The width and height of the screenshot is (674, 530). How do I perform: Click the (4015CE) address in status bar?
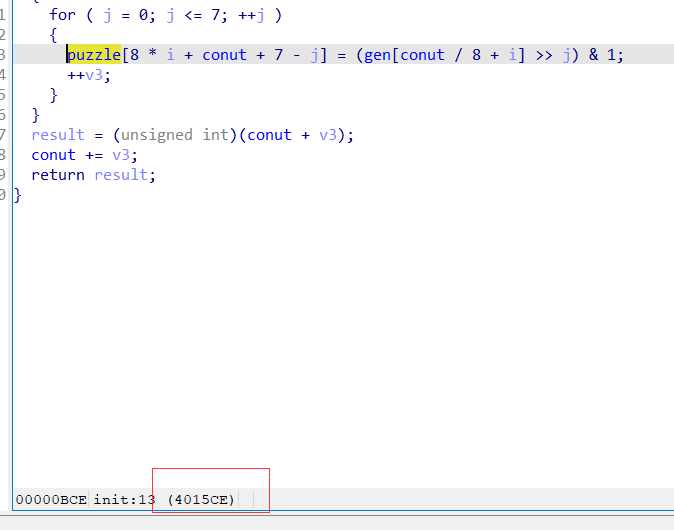point(201,499)
